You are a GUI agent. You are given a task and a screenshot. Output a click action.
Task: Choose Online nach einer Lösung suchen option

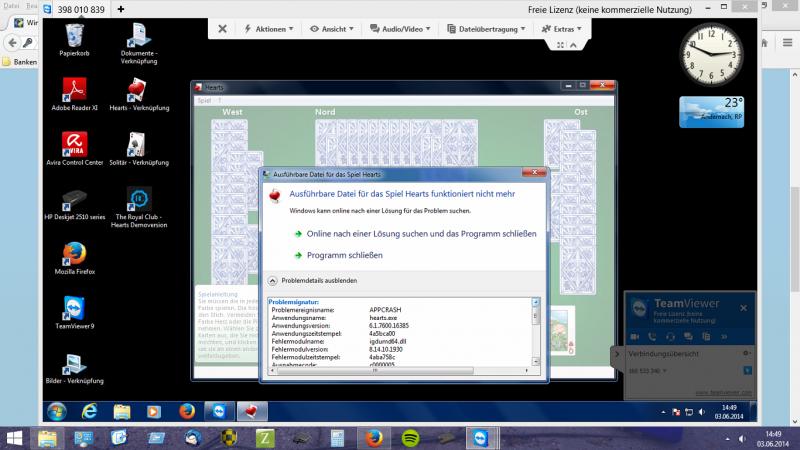(415, 234)
